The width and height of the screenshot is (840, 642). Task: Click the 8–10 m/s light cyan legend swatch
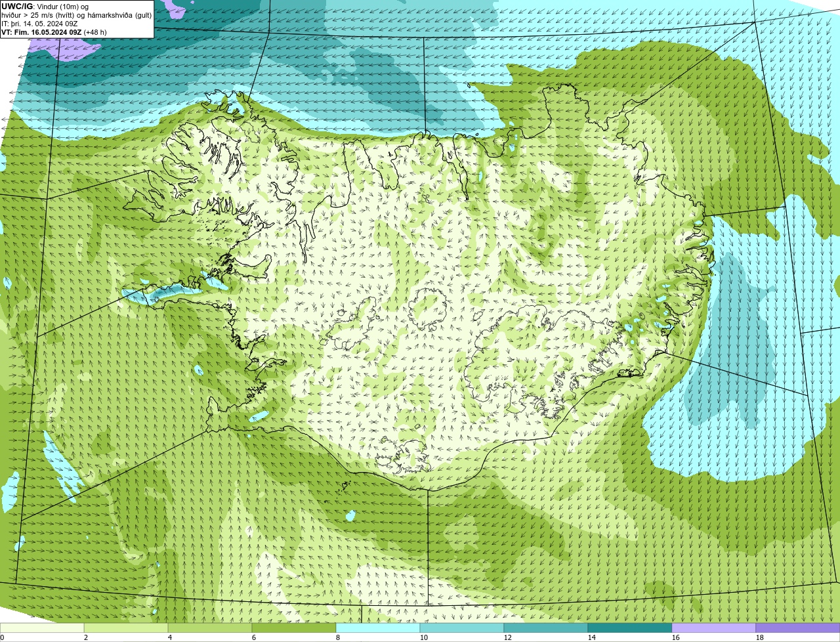pos(378,628)
